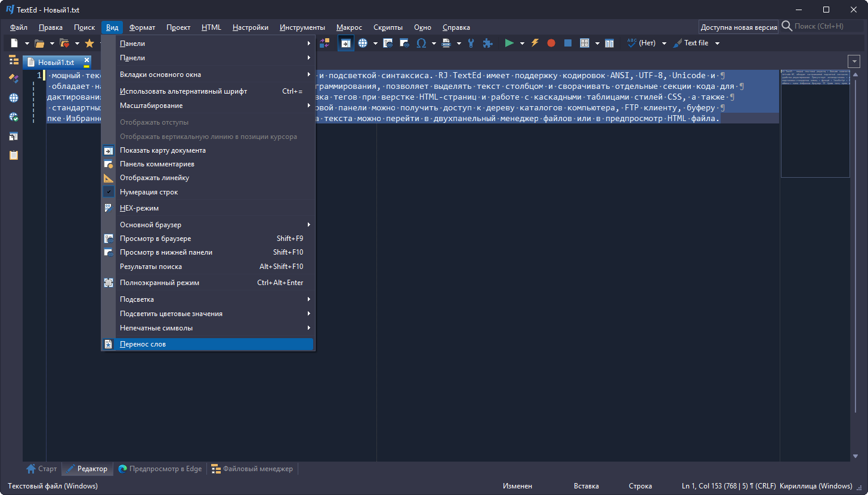Switch to the Файловый менеджер tab

[x=252, y=469]
